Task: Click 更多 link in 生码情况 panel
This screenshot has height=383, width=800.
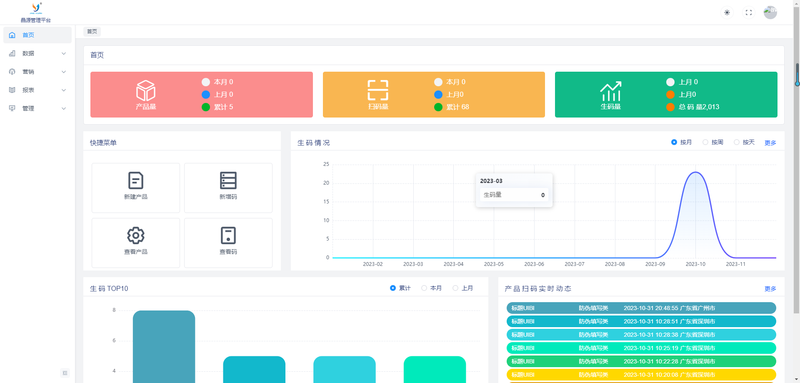Action: pos(770,143)
